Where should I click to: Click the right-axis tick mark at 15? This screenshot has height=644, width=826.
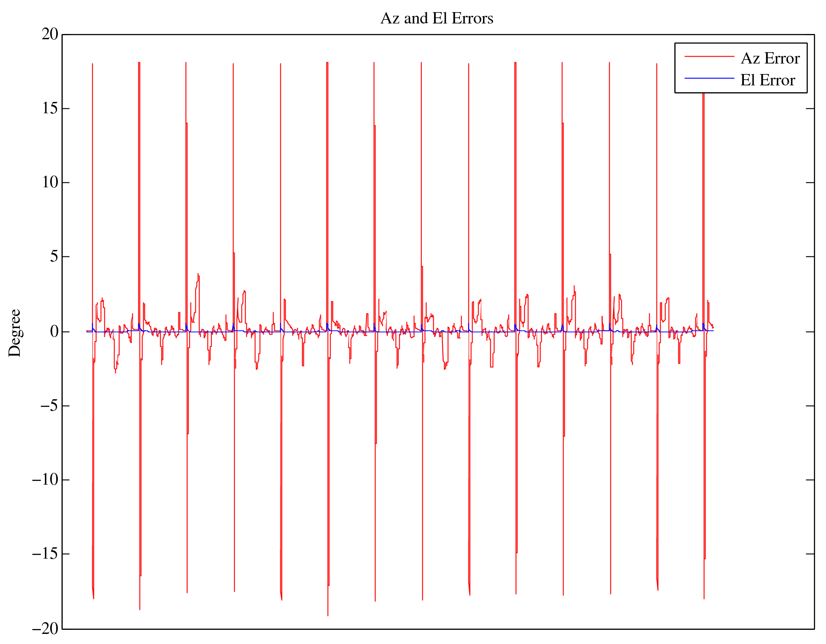coord(810,108)
